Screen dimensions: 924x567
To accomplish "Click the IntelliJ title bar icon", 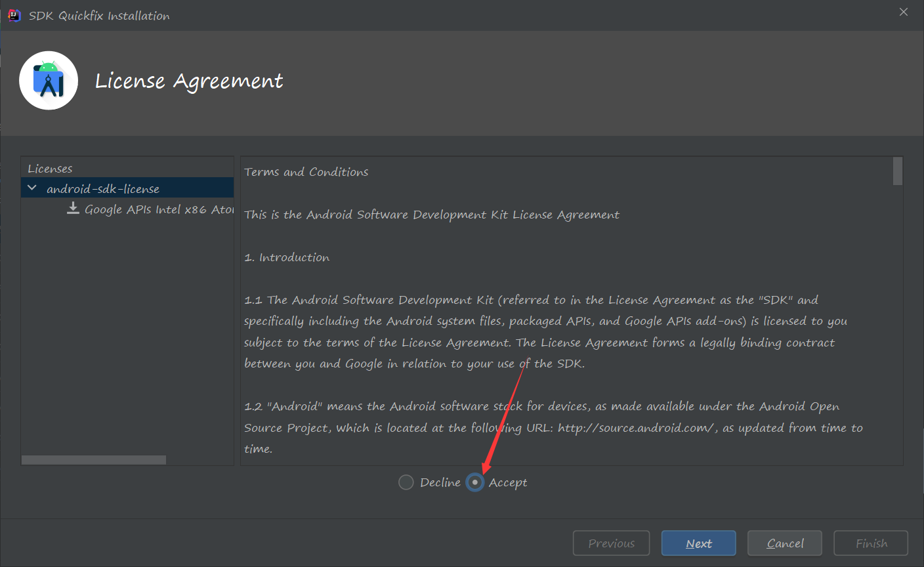I will point(14,15).
